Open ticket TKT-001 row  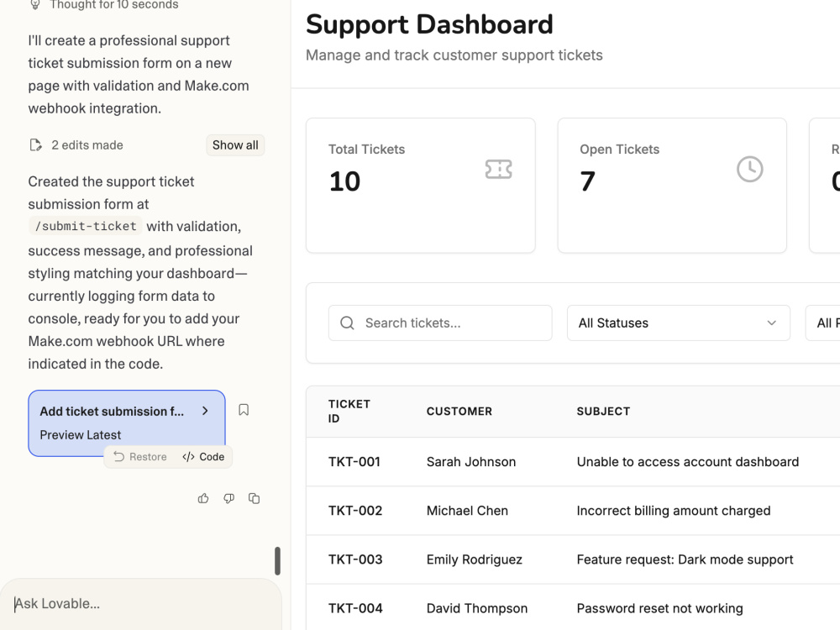(x=573, y=462)
